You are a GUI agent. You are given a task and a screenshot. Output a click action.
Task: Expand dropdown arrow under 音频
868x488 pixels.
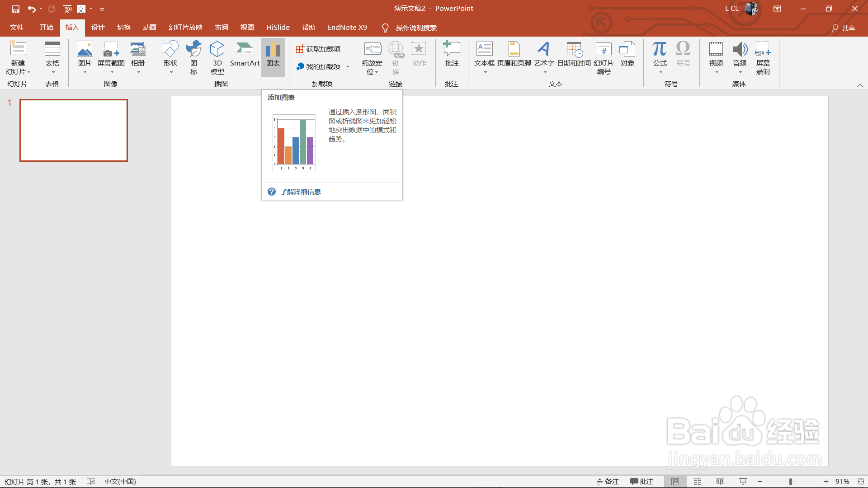(x=740, y=72)
